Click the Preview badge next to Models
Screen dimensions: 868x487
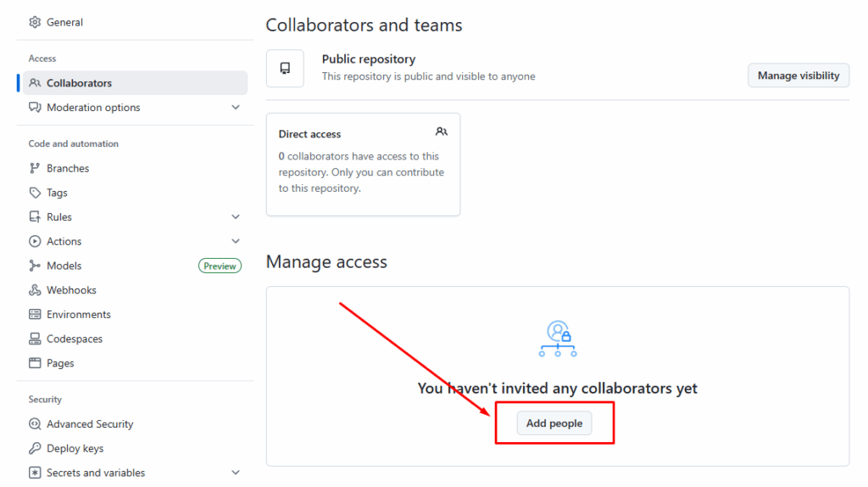(x=220, y=266)
